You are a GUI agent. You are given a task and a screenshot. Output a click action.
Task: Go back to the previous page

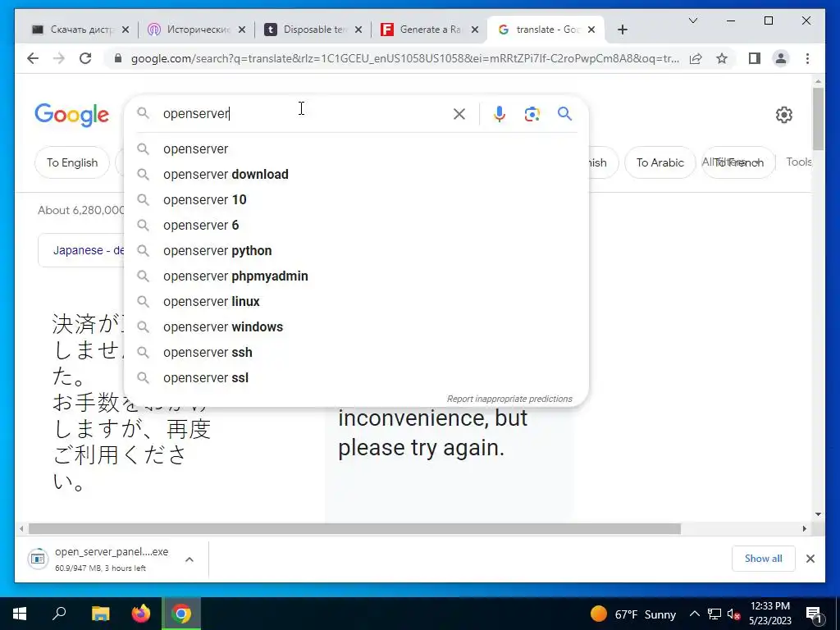[x=33, y=58]
